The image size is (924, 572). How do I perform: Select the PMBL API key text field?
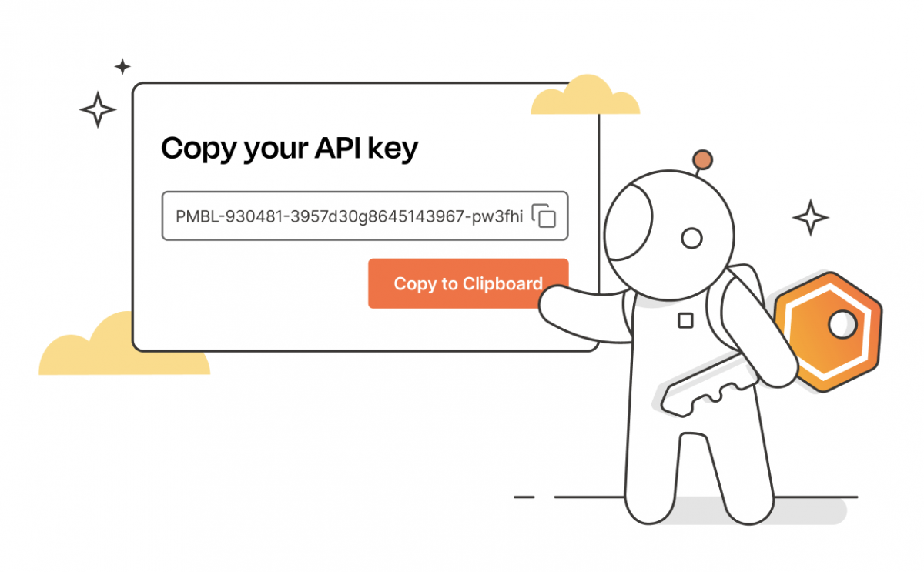pyautogui.click(x=364, y=216)
